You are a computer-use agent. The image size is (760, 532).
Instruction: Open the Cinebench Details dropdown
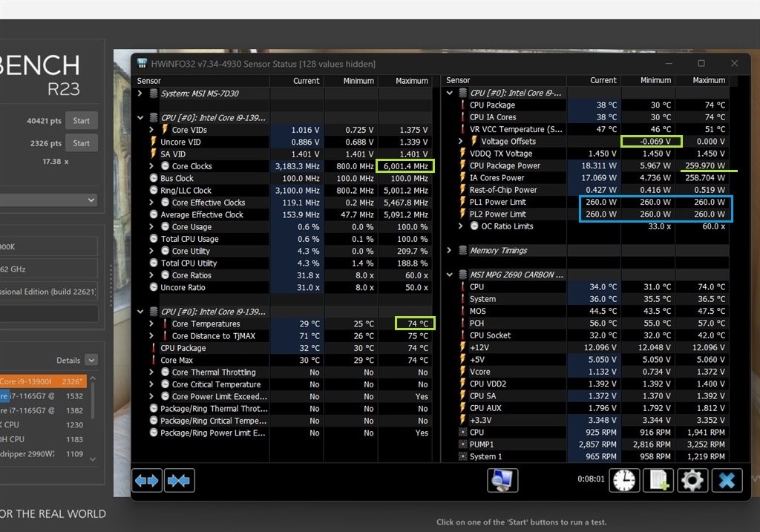pyautogui.click(x=91, y=360)
